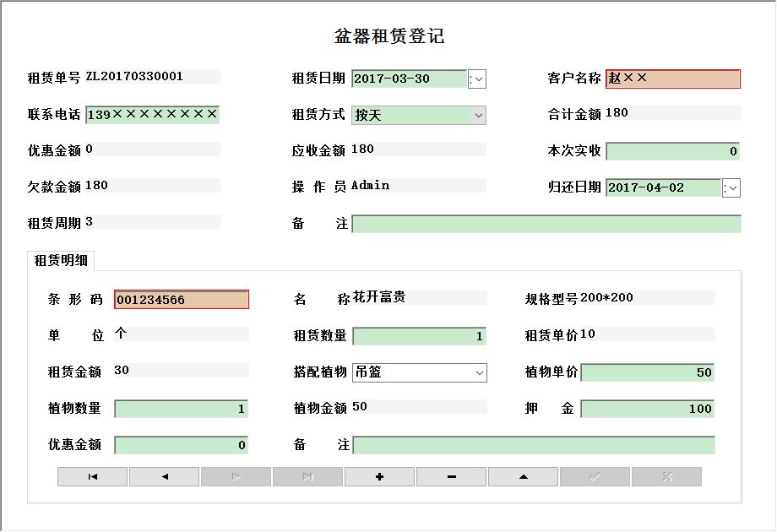The image size is (777, 532).
Task: Click the header 优惠金额 value 0
Action: point(90,149)
